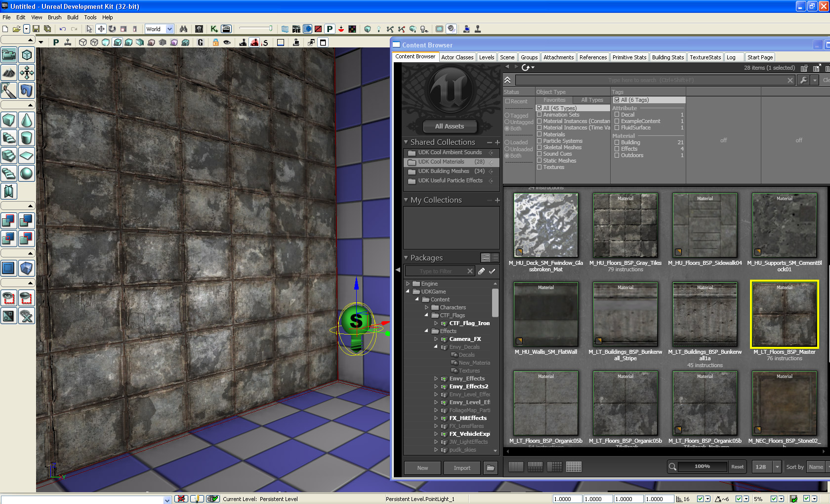This screenshot has width=830, height=504.
Task: Toggle Game View G icon in viewport toolbar
Action: [x=201, y=42]
